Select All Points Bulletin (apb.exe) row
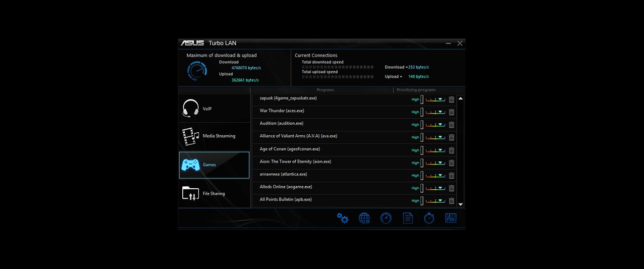644x269 pixels. click(354, 201)
